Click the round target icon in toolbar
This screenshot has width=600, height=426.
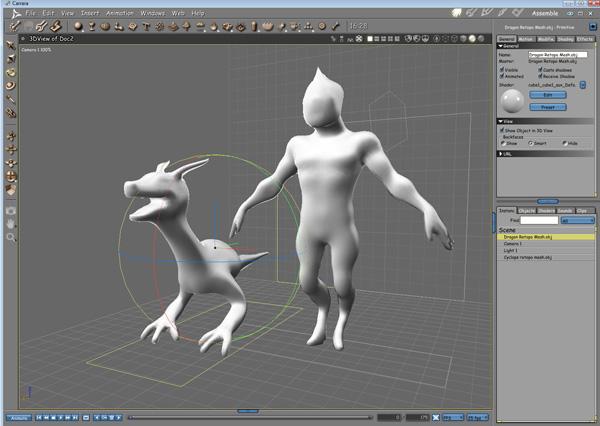(x=322, y=26)
